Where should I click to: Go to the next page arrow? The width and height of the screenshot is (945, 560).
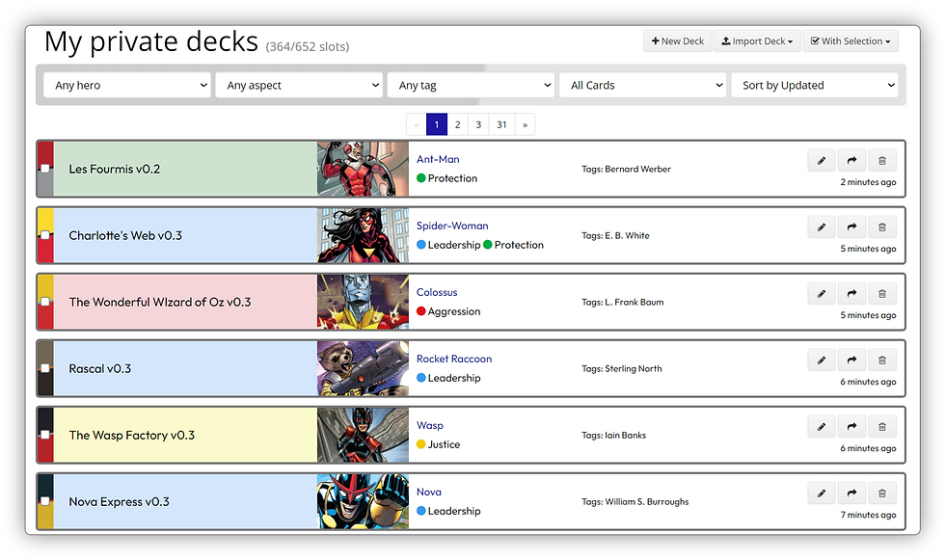coord(525,124)
